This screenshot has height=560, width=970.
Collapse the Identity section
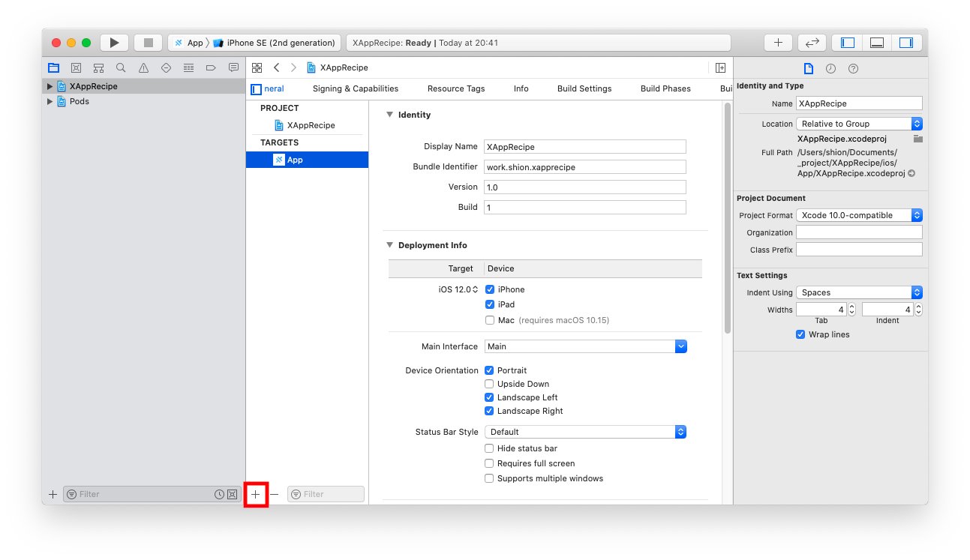(389, 115)
